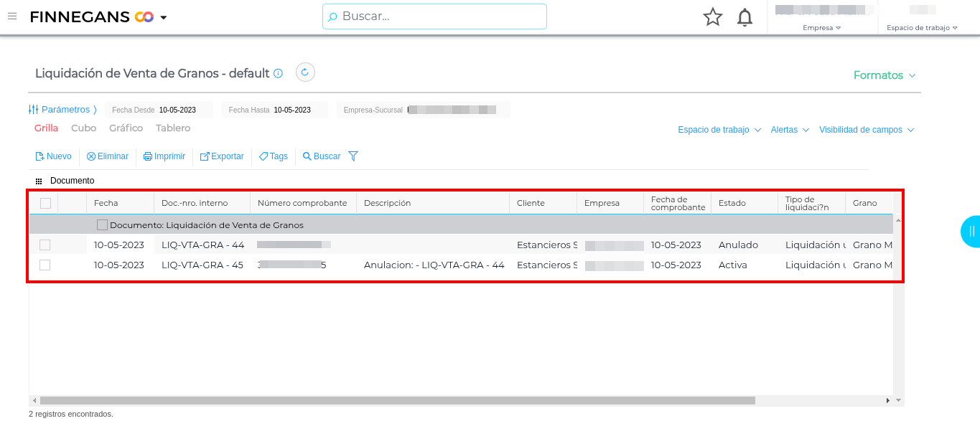The height and width of the screenshot is (426, 980).
Task: Click the Fecha de comprobante column header
Action: 677,203
